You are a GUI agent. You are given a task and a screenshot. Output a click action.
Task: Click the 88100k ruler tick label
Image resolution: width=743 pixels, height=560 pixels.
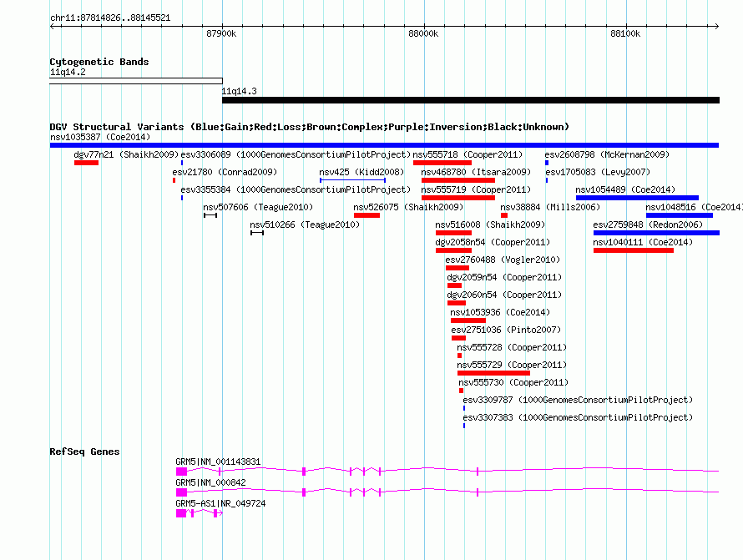click(625, 33)
